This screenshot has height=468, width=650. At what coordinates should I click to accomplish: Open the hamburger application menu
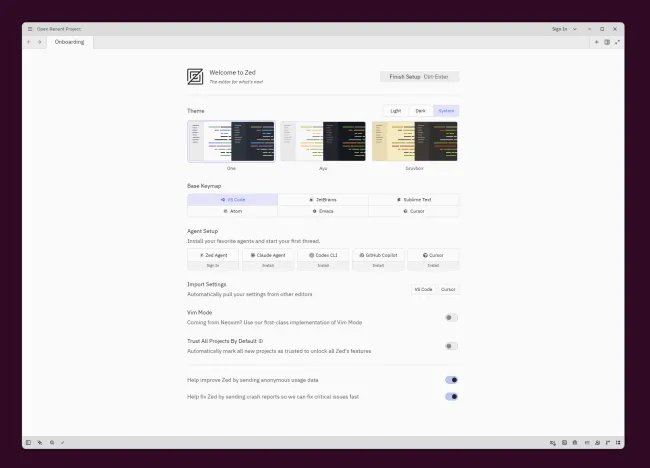[x=30, y=29]
